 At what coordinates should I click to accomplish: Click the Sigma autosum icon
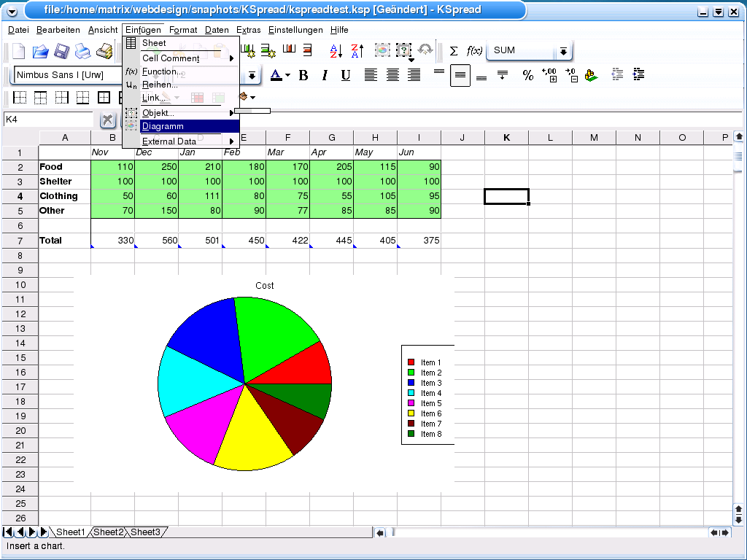(454, 51)
